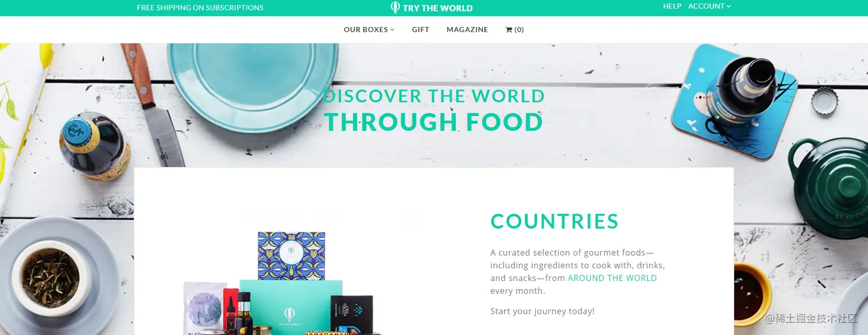Image resolution: width=868 pixels, height=335 pixels.
Task: Expand the ACCOUNT dropdown chevron
Action: pyautogui.click(x=728, y=6)
